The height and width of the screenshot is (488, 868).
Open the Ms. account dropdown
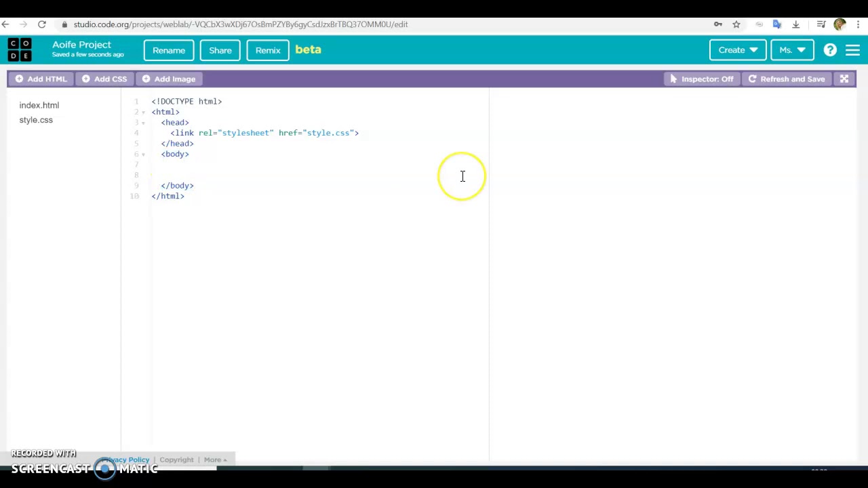click(x=792, y=50)
